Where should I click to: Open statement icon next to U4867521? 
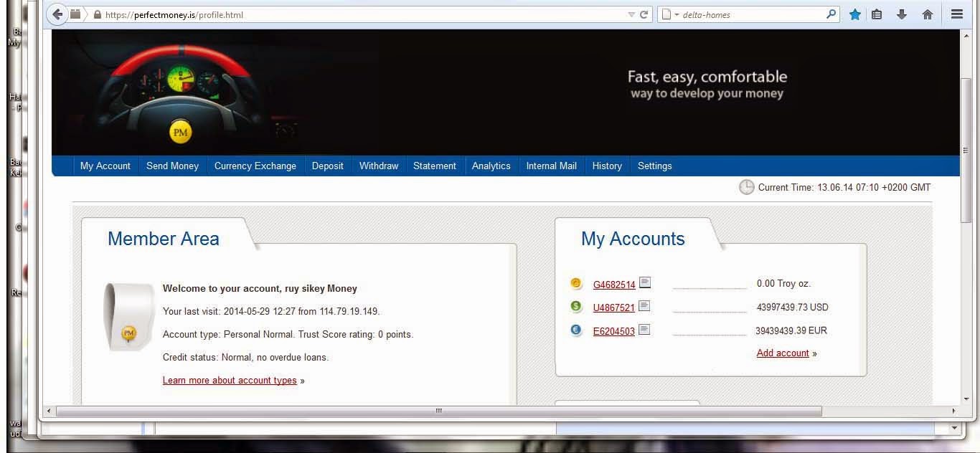point(645,306)
